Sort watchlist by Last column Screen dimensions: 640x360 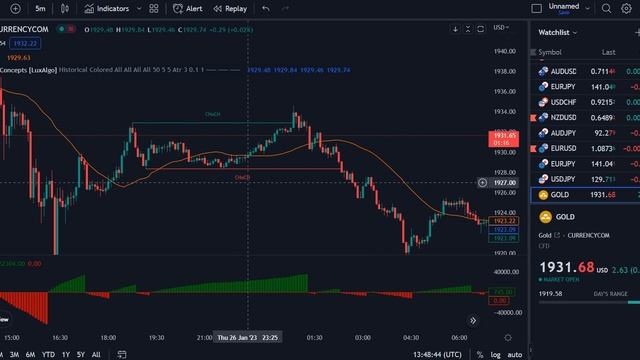(608, 52)
